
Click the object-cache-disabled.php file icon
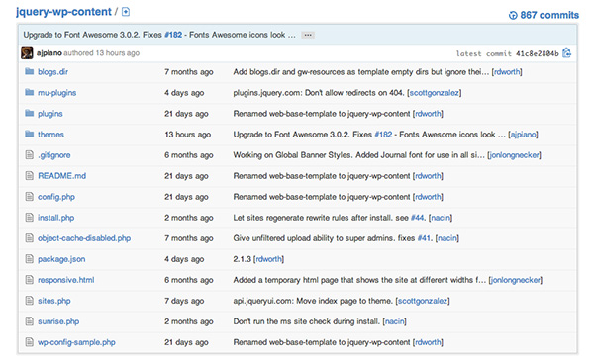coord(29,238)
